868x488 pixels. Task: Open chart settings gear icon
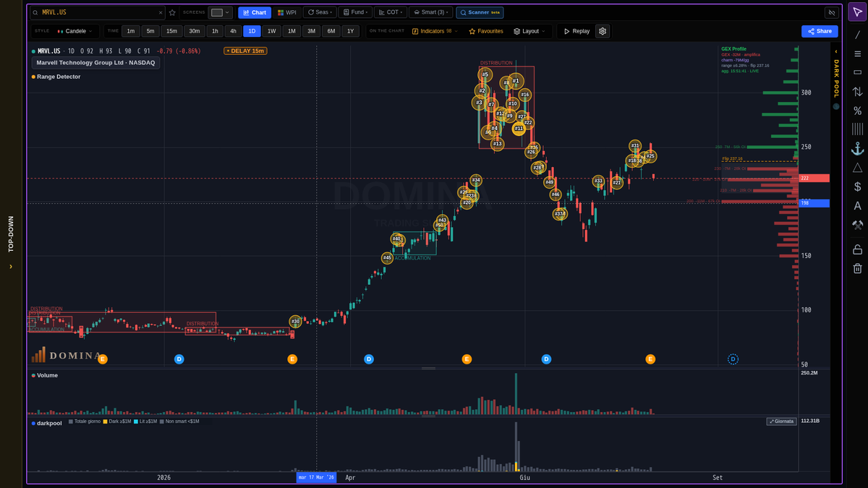click(x=603, y=31)
